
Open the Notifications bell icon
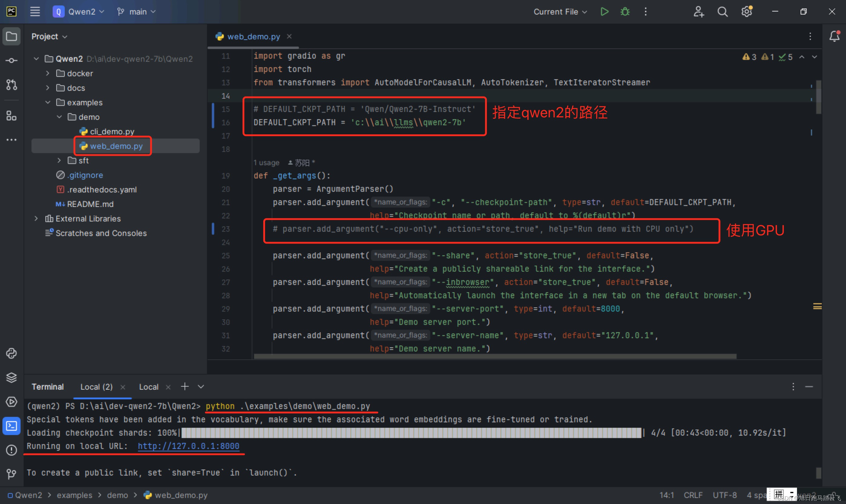tap(834, 36)
